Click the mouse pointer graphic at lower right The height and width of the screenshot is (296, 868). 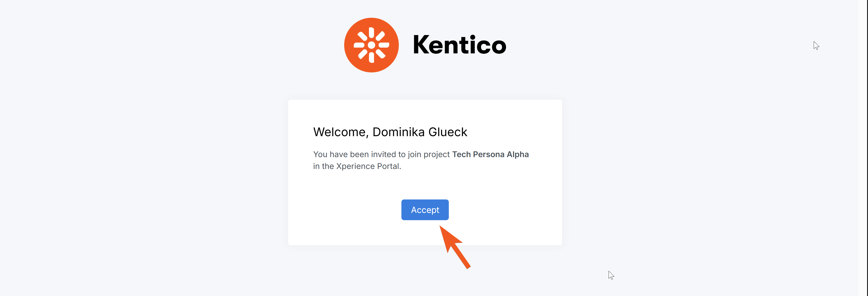click(611, 275)
